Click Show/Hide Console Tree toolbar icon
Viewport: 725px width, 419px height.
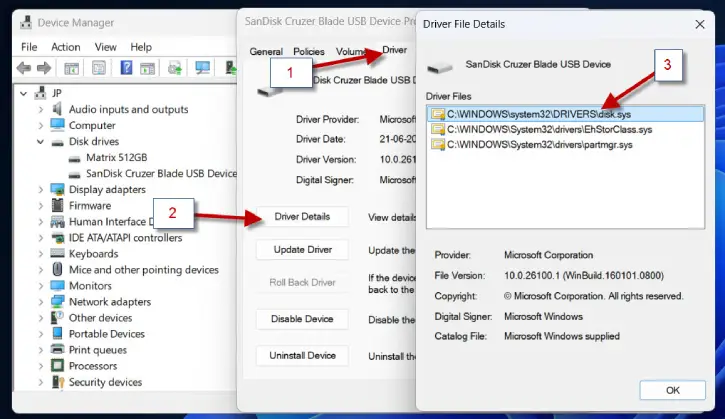click(x=71, y=68)
